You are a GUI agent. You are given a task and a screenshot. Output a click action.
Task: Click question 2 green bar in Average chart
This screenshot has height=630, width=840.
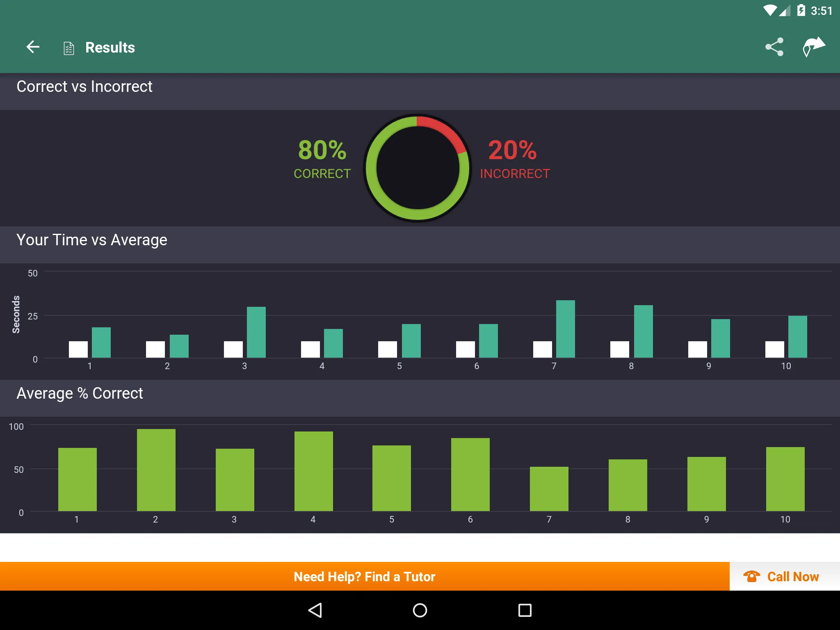point(155,470)
